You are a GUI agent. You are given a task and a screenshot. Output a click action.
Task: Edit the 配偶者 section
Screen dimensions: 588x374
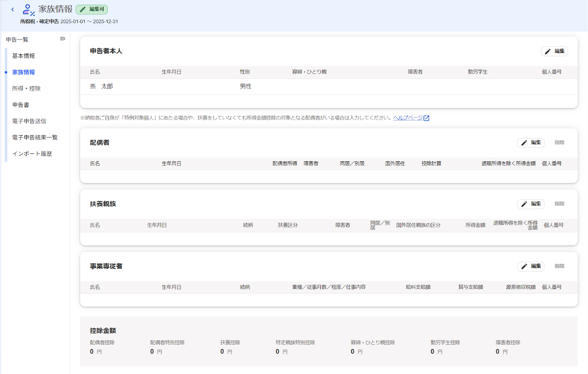[531, 143]
